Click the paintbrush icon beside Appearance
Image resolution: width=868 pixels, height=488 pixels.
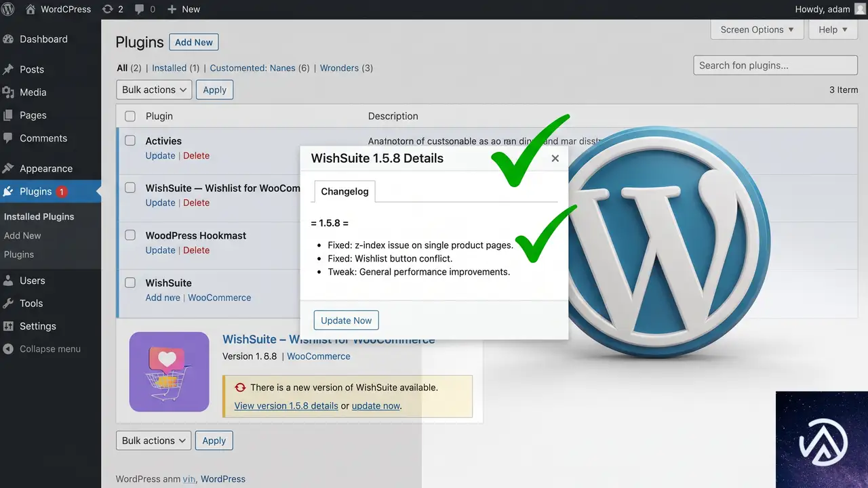[8, 168]
